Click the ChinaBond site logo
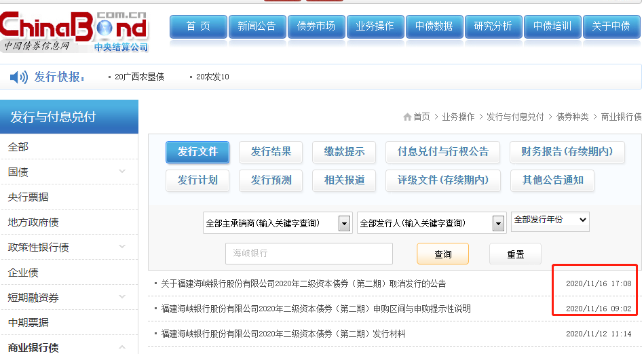This screenshot has height=354, width=644. (73, 30)
